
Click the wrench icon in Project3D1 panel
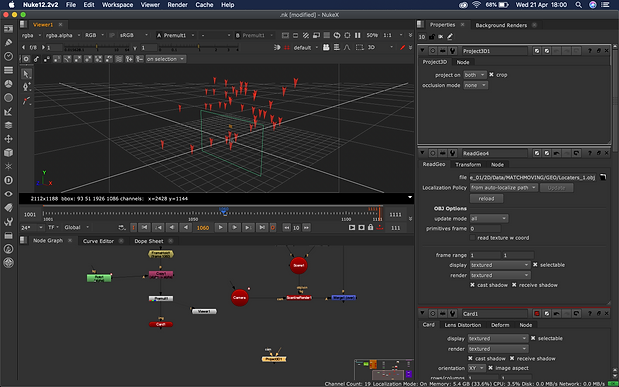(x=452, y=51)
